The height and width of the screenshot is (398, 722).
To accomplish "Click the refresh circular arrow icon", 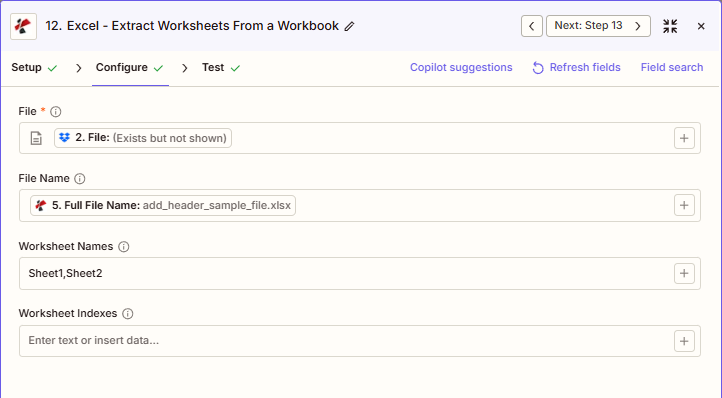I will pyautogui.click(x=538, y=68).
